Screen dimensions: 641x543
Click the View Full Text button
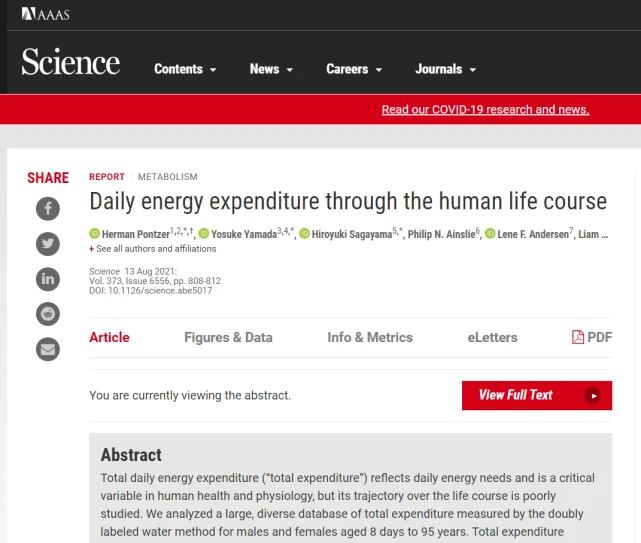click(536, 395)
